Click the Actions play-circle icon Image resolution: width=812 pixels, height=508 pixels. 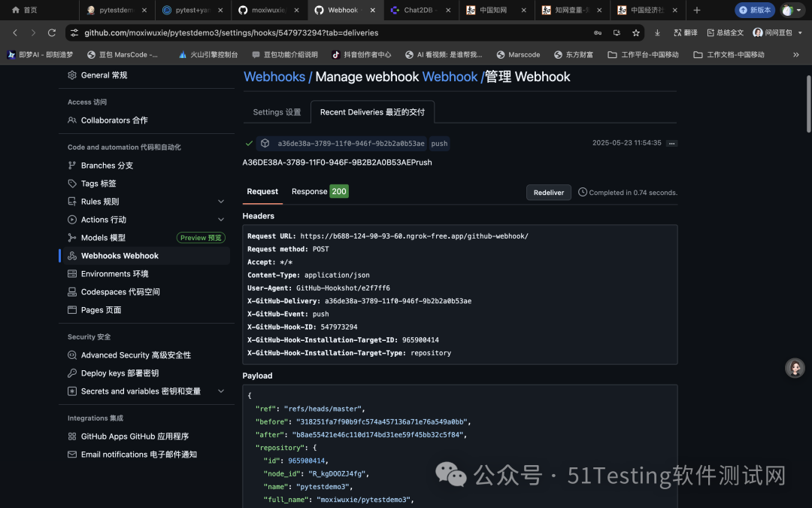(x=72, y=220)
